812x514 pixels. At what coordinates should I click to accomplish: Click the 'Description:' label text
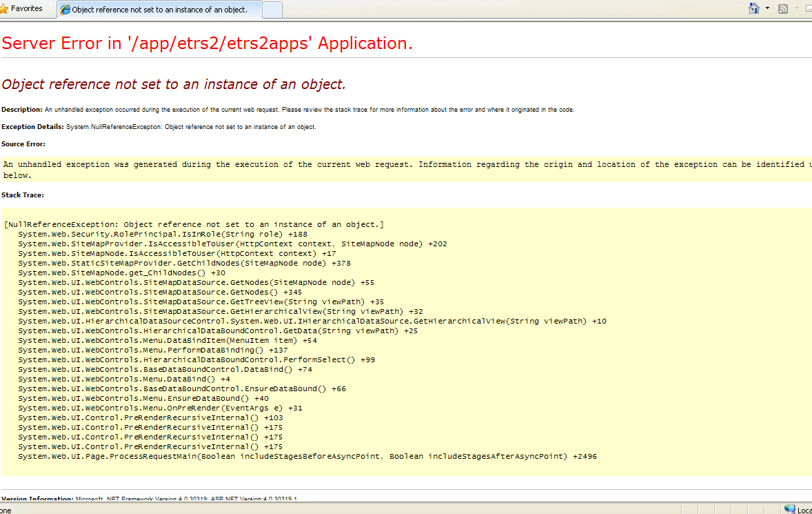click(22, 110)
